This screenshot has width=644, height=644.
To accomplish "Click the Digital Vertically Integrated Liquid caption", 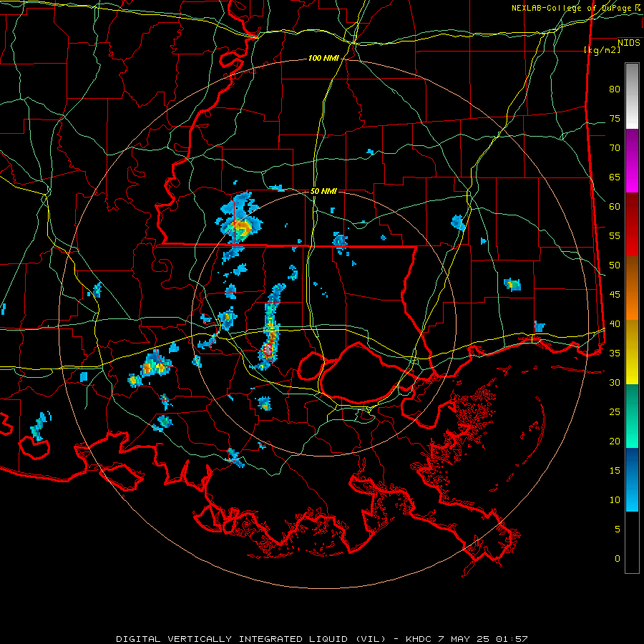I will pyautogui.click(x=321, y=639).
